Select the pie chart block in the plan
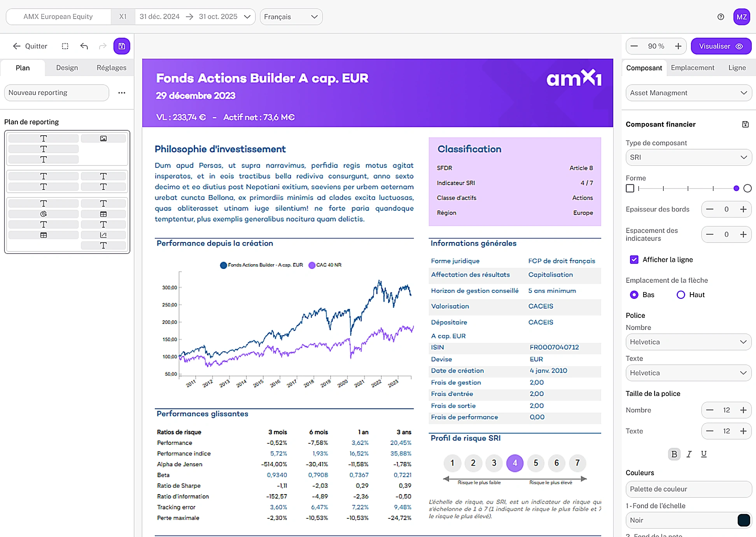756x537 pixels. point(44,214)
